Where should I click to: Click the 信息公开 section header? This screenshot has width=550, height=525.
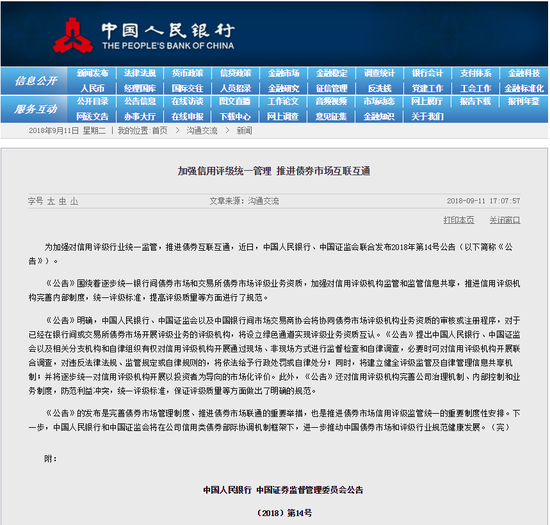click(36, 81)
